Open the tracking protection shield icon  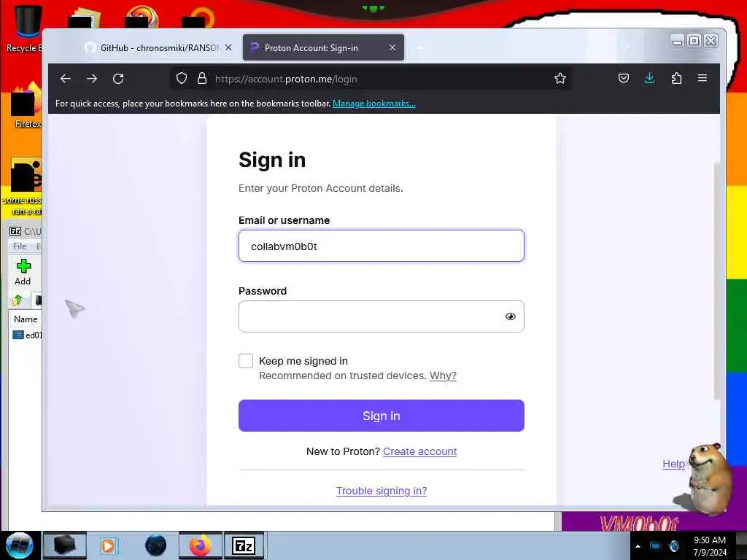(182, 79)
